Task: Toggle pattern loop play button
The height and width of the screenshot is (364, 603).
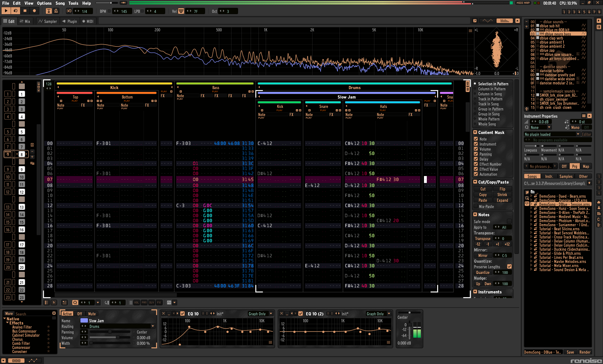Action: (15, 11)
